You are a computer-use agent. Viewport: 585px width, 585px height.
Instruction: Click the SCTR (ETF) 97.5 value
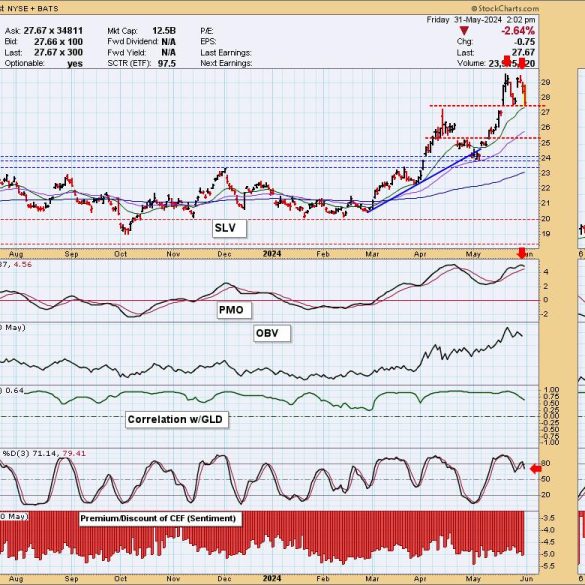[167, 63]
